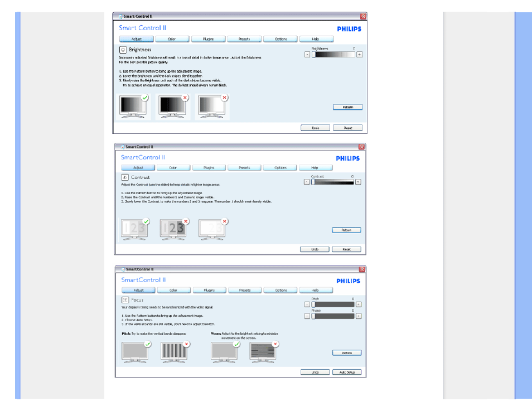Viewport: 532px width, 411px height.
Task: Open Color tab in Contrast window
Action: (x=173, y=168)
